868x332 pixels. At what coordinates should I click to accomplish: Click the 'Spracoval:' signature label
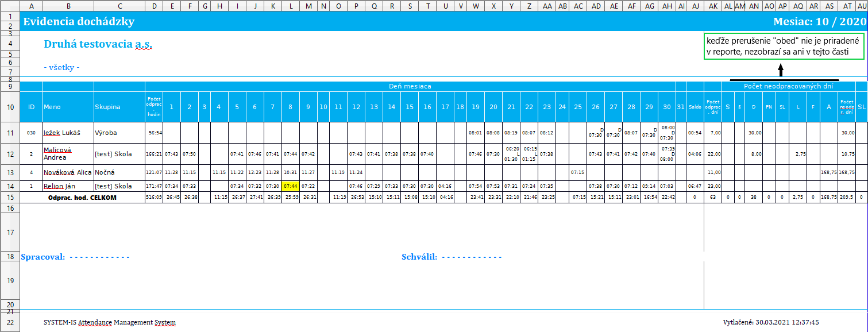[43, 257]
